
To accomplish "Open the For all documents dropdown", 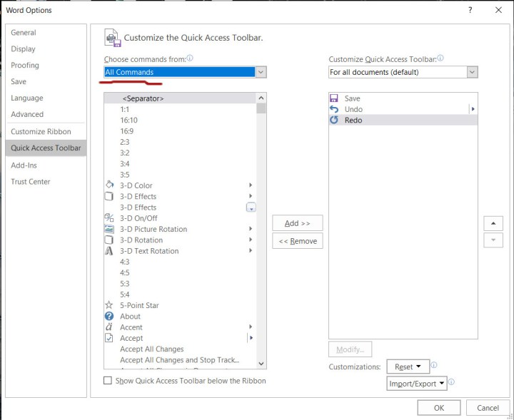I will 472,72.
